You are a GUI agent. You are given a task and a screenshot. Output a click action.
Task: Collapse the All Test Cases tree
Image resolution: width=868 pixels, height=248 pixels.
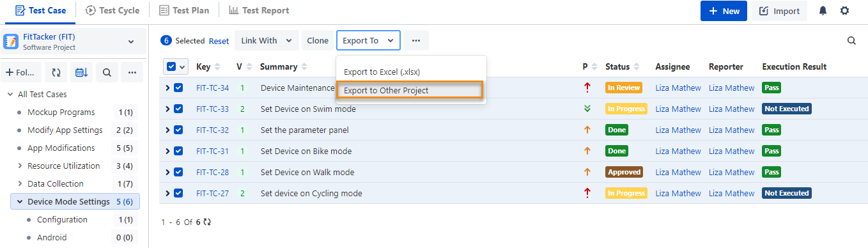click(x=10, y=94)
